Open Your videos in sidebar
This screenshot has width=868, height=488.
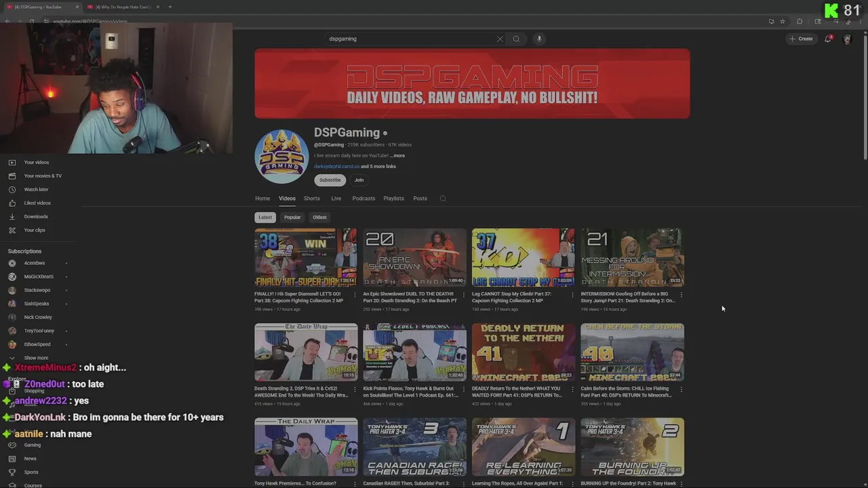(x=38, y=162)
